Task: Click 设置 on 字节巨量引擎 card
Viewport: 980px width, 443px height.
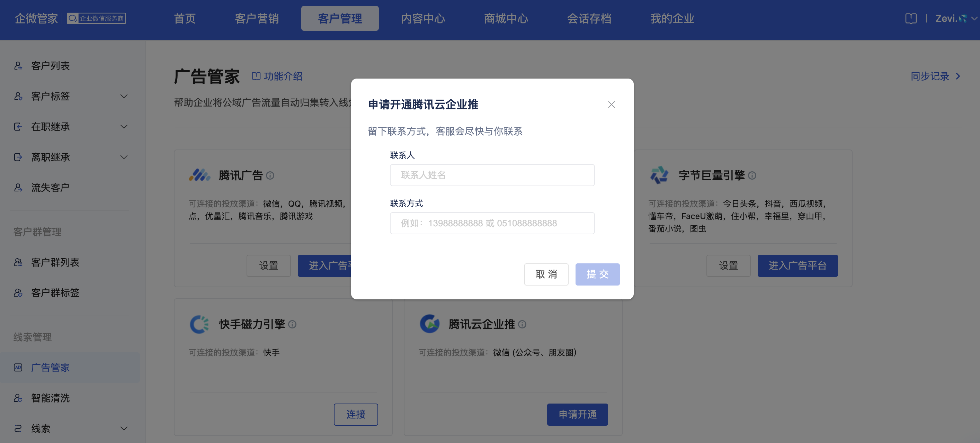Action: click(x=728, y=265)
